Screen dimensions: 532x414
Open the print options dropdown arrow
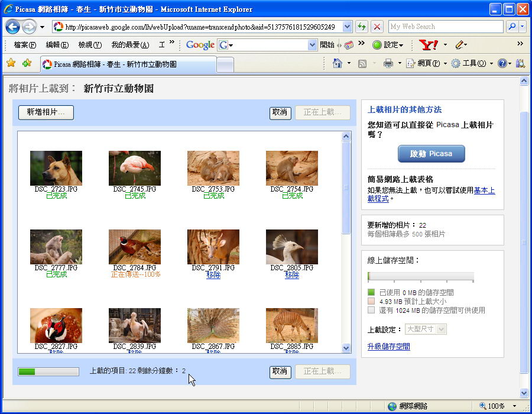400,63
